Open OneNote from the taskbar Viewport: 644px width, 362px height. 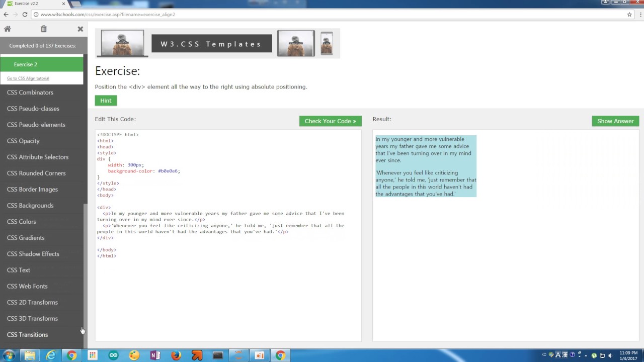pos(155,355)
